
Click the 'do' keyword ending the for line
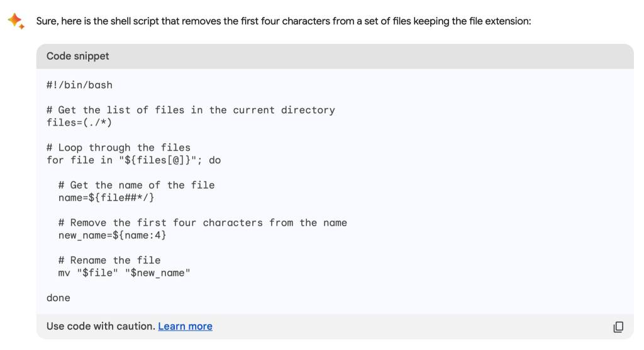(x=215, y=160)
